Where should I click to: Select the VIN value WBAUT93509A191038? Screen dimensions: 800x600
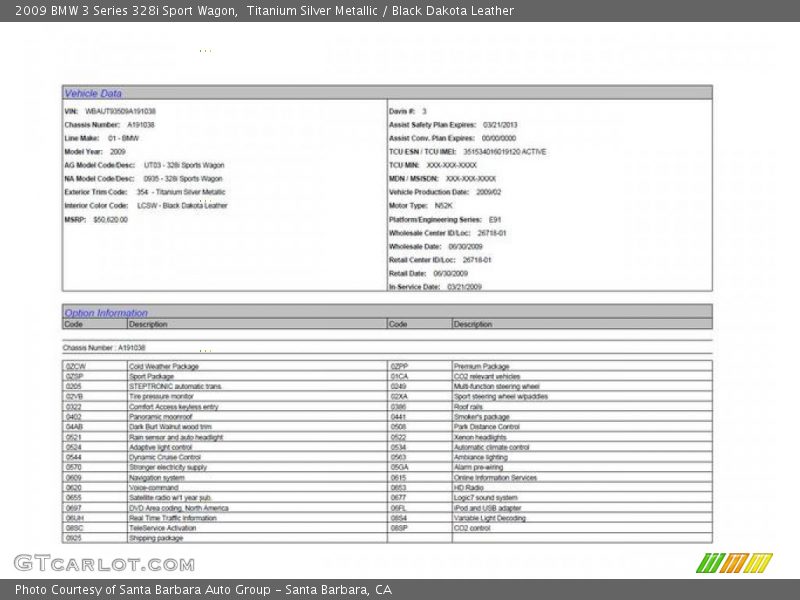(120, 111)
